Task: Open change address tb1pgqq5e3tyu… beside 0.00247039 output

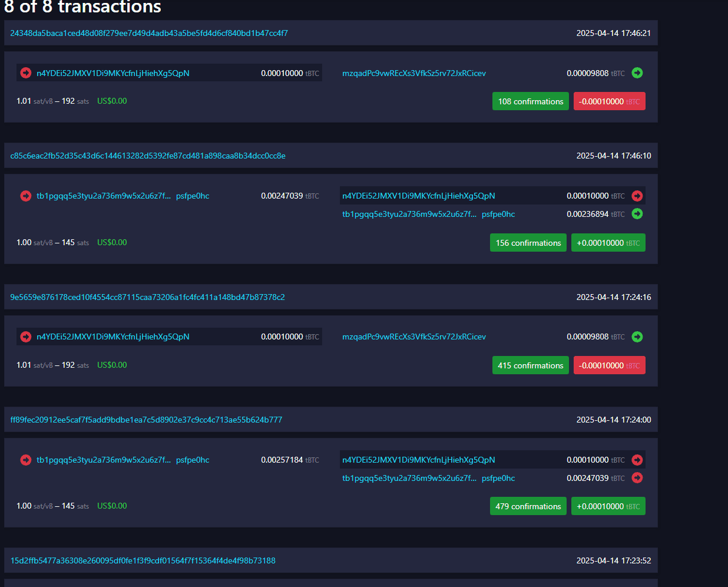Action: 429,478
